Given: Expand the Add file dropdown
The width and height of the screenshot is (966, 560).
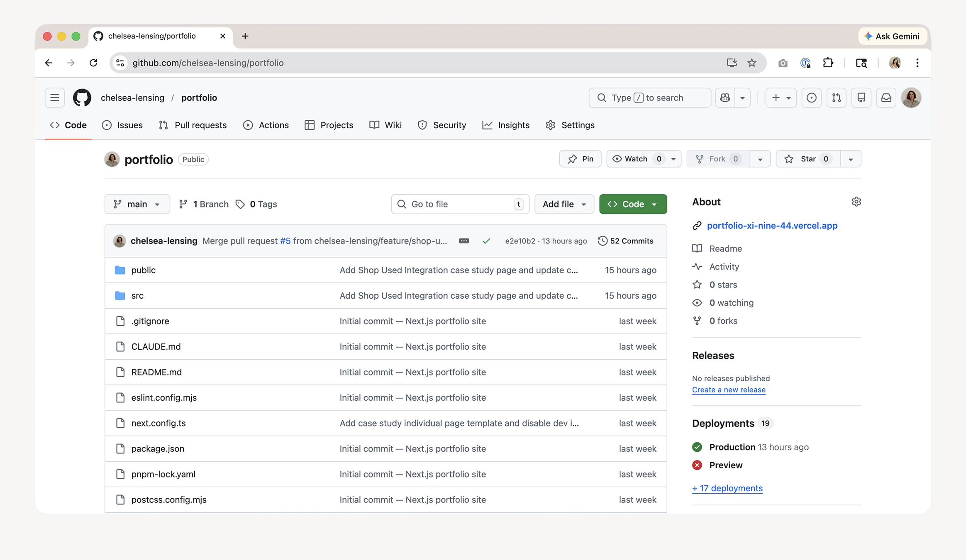Looking at the screenshot, I should coord(564,204).
